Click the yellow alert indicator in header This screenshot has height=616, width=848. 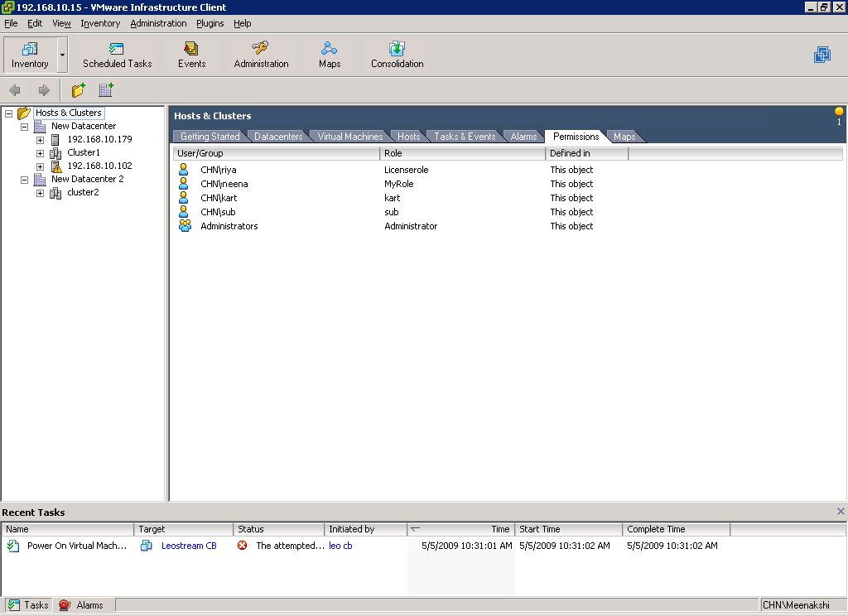[839, 112]
